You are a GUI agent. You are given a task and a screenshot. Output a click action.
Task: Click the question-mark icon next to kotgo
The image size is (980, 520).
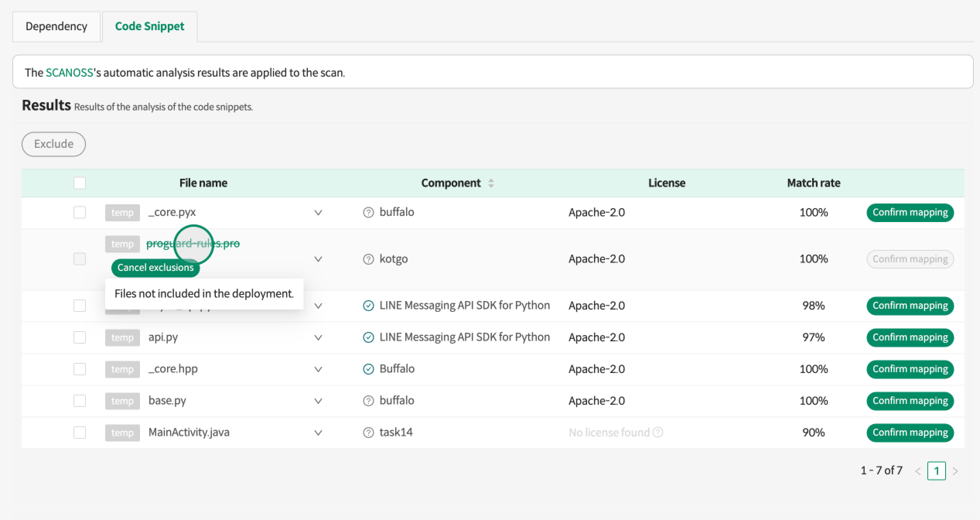[x=369, y=259]
